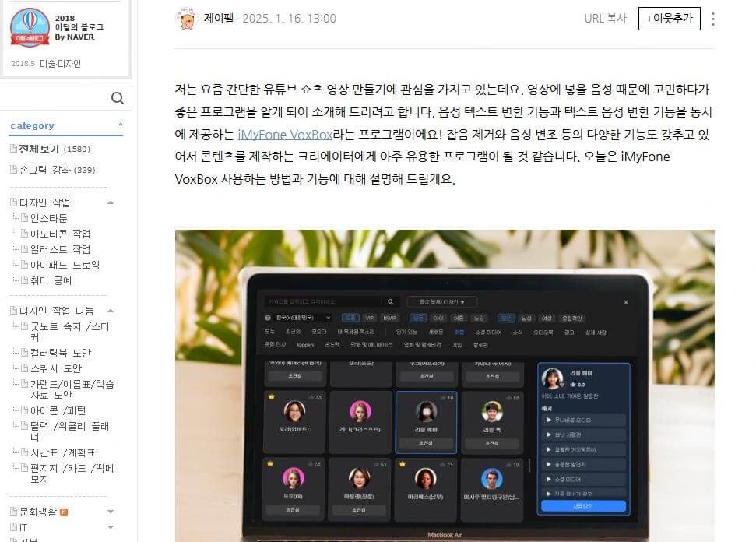Expand the 문화생활 category group
Screen dimensions: 756x542
click(x=111, y=512)
